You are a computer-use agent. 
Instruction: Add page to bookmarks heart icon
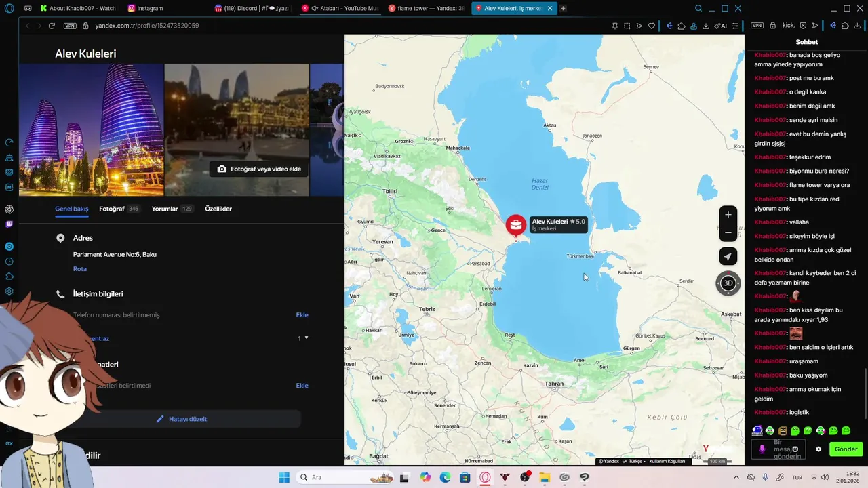click(x=652, y=26)
